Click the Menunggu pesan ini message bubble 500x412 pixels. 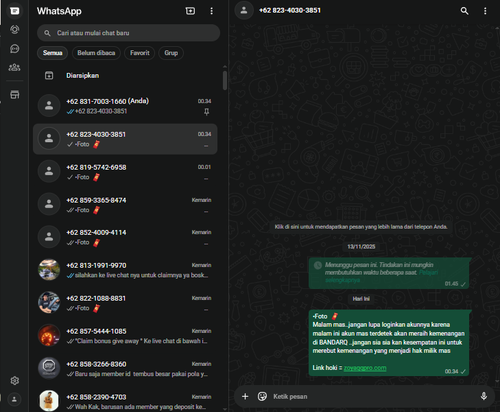click(x=389, y=273)
